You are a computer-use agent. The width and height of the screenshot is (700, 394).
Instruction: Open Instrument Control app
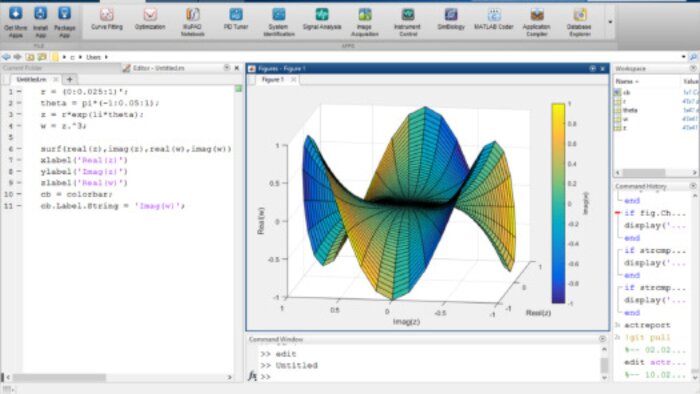click(408, 22)
